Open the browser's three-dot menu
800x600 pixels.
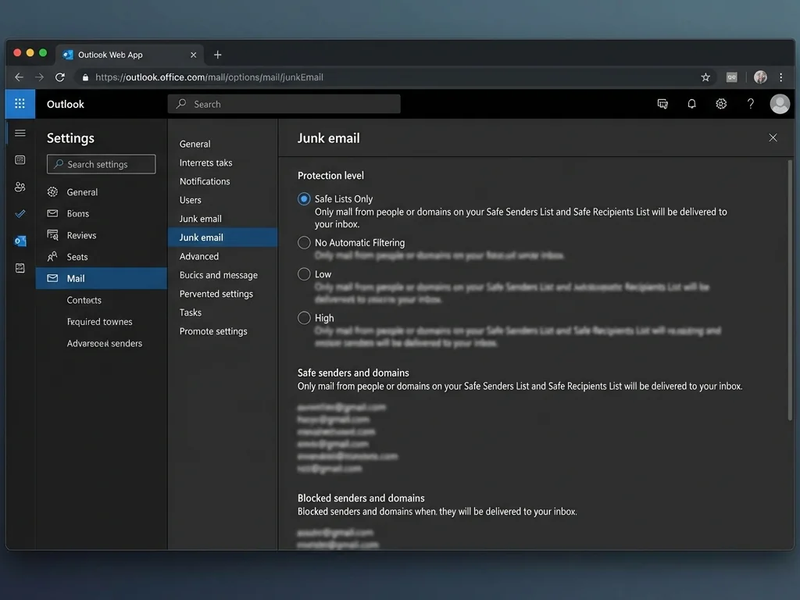pyautogui.click(x=781, y=77)
